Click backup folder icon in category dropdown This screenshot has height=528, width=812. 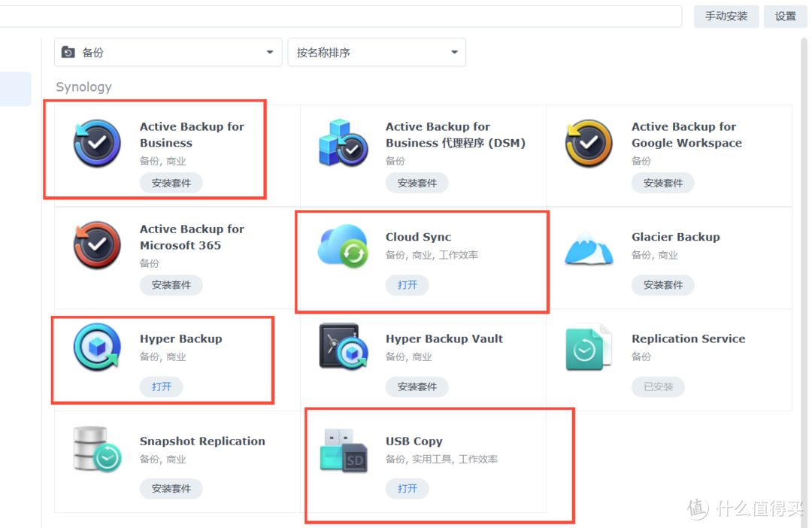point(68,52)
